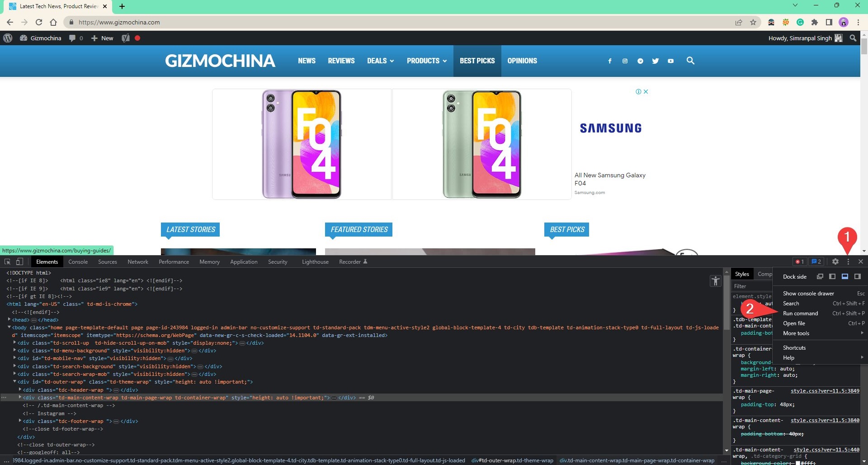868x465 pixels.
Task: Toggle the device toolbar icon in DevTools
Action: tap(19, 261)
